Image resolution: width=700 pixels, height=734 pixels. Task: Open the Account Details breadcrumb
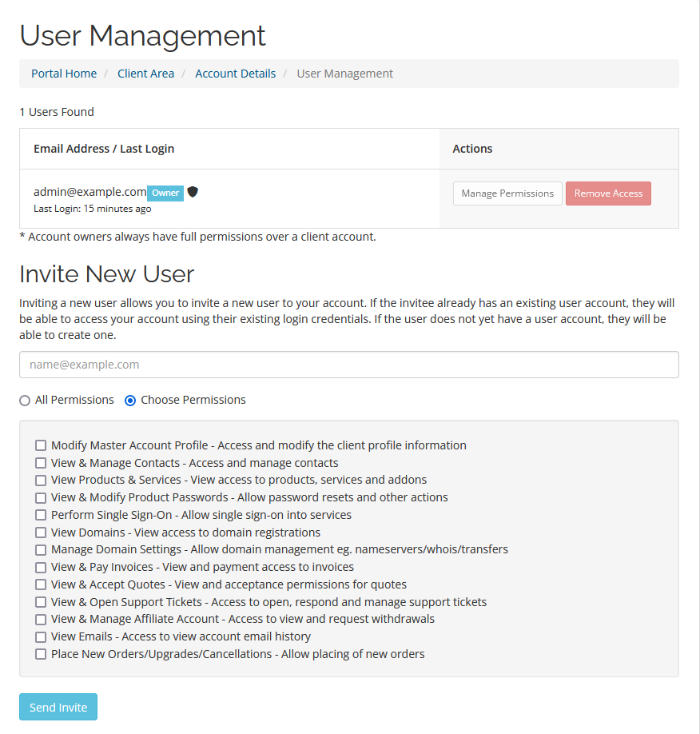(235, 73)
